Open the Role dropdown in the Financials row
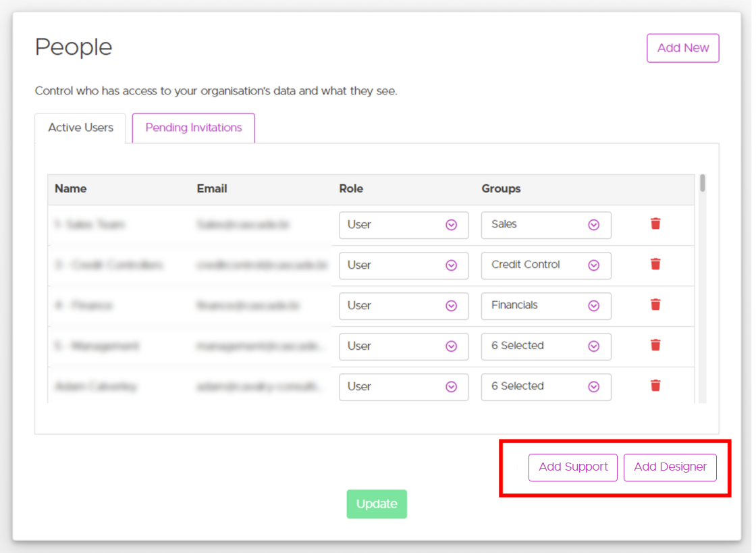 click(x=404, y=306)
